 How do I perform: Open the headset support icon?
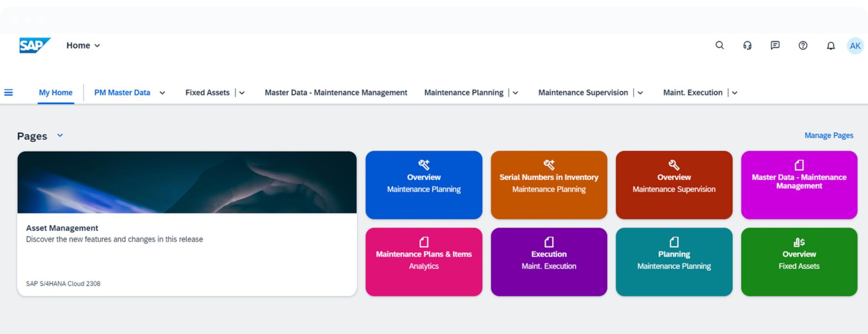[747, 45]
